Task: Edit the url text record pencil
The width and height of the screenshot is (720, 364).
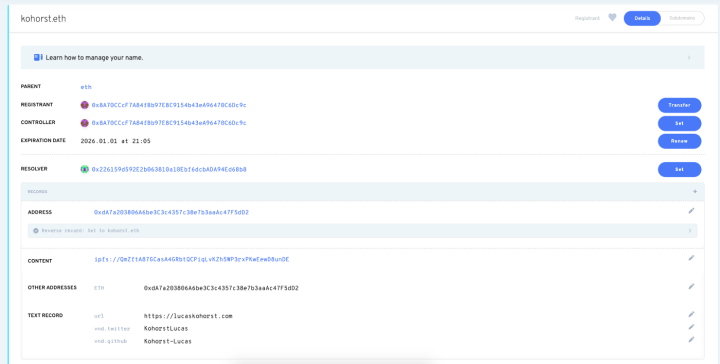Action: pos(691,314)
